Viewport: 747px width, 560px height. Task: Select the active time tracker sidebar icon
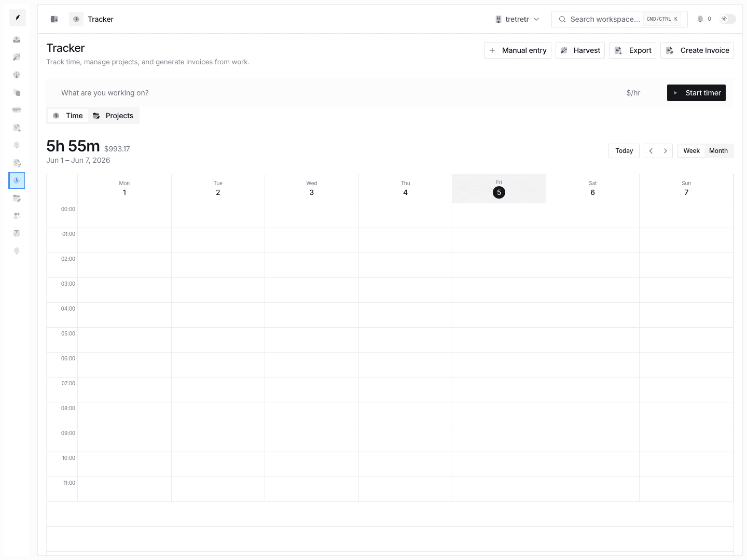[x=17, y=180]
